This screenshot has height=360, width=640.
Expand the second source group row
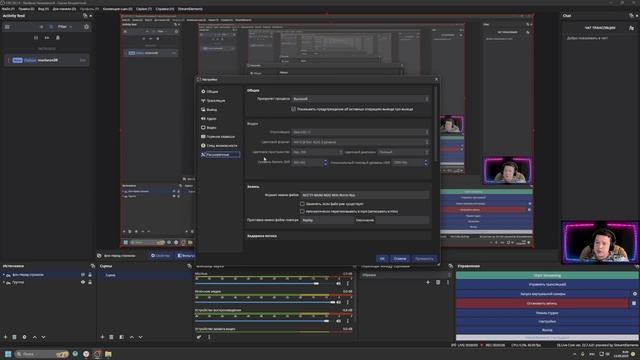pos(4,282)
